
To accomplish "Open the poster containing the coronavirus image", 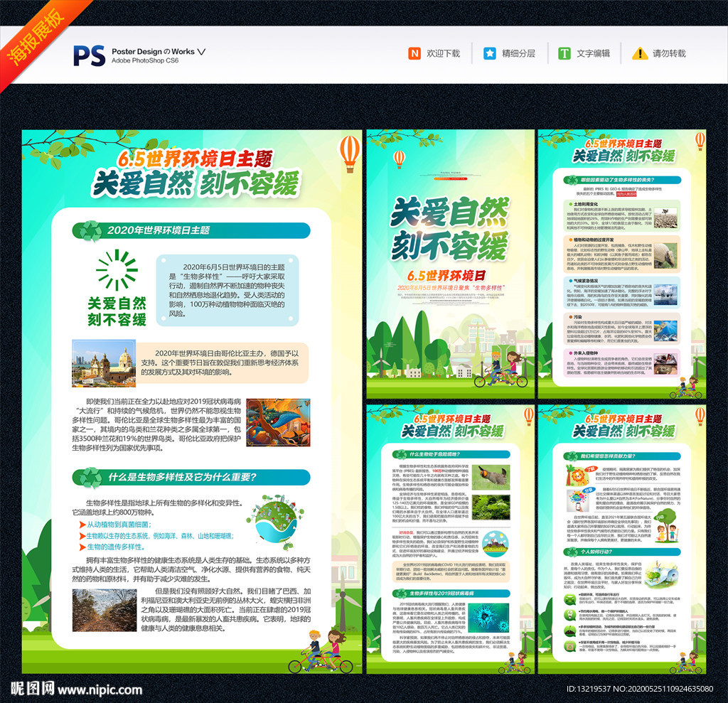I will pos(449,539).
